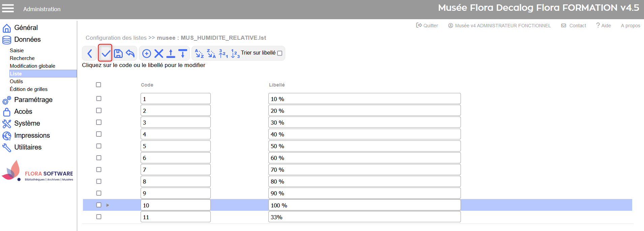Expand the Système section in sidebar
Screen dimensions: 644x231
[x=27, y=123]
